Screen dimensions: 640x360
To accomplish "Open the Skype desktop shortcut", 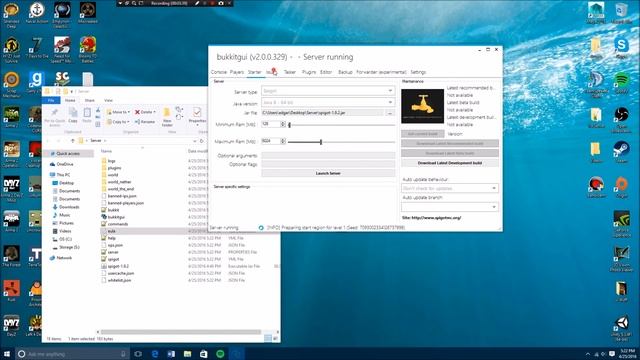I will (621, 47).
